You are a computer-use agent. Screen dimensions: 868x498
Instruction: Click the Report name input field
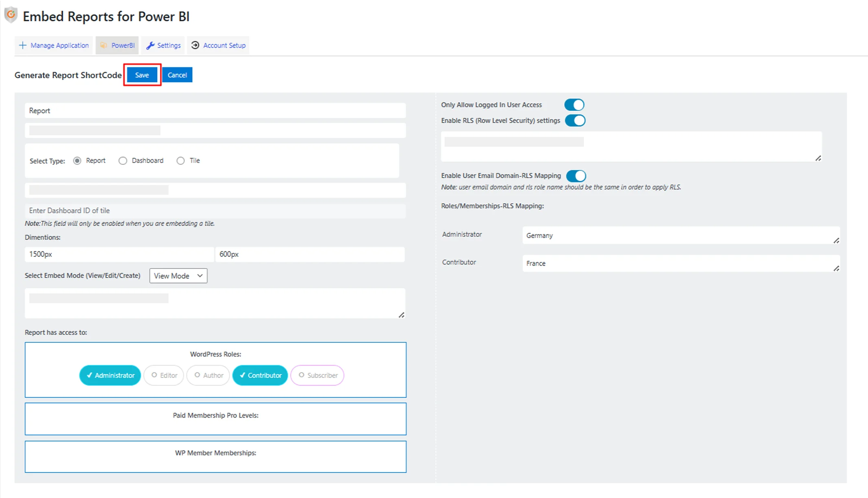tap(215, 111)
